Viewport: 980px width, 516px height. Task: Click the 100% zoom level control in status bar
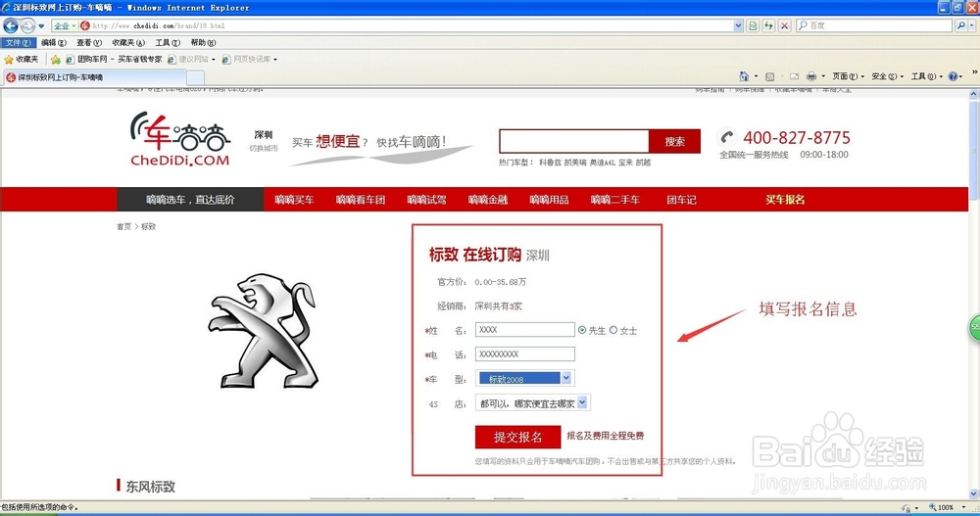pos(946,507)
